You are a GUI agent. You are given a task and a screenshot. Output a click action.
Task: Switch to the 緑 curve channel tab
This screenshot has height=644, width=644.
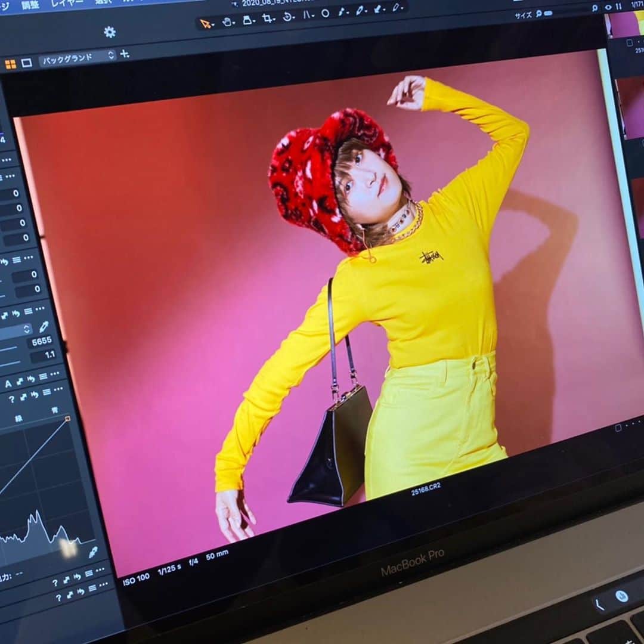(18, 419)
